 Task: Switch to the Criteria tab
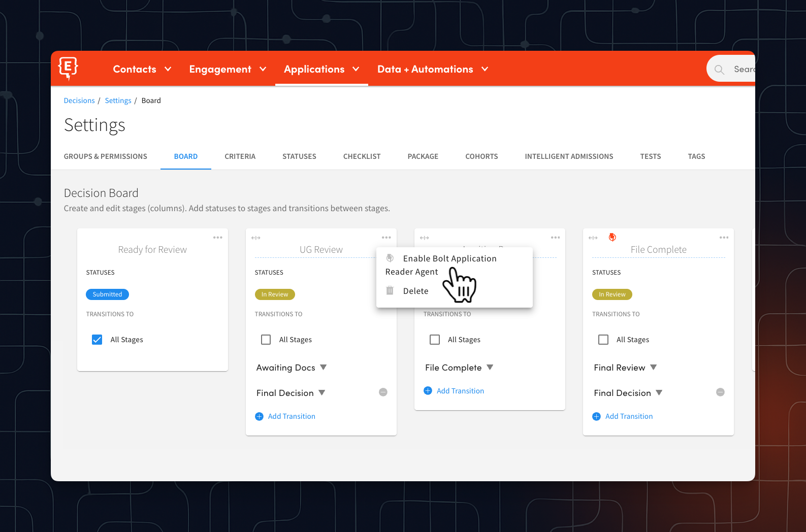(x=240, y=156)
